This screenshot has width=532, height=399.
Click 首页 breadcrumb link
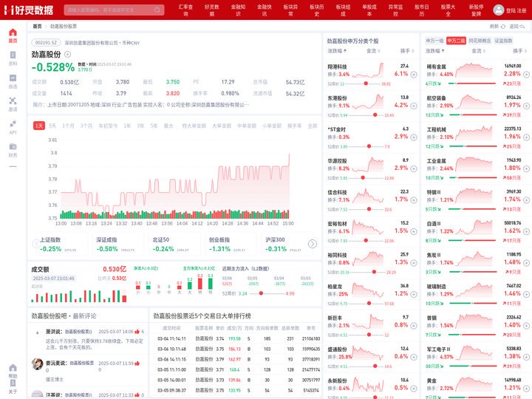click(37, 26)
